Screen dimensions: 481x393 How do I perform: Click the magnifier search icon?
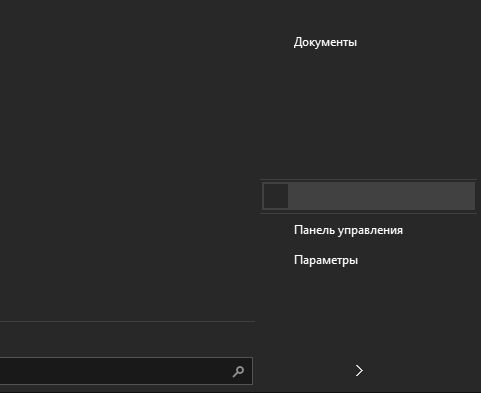click(x=238, y=371)
